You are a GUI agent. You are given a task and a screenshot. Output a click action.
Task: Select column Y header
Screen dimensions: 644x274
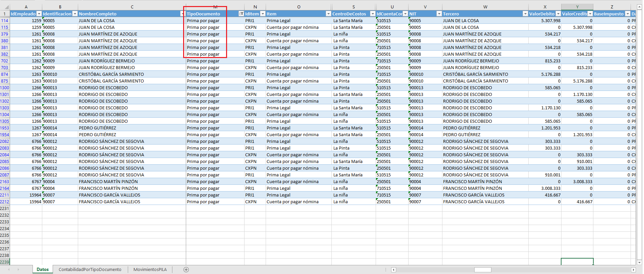[x=577, y=7]
